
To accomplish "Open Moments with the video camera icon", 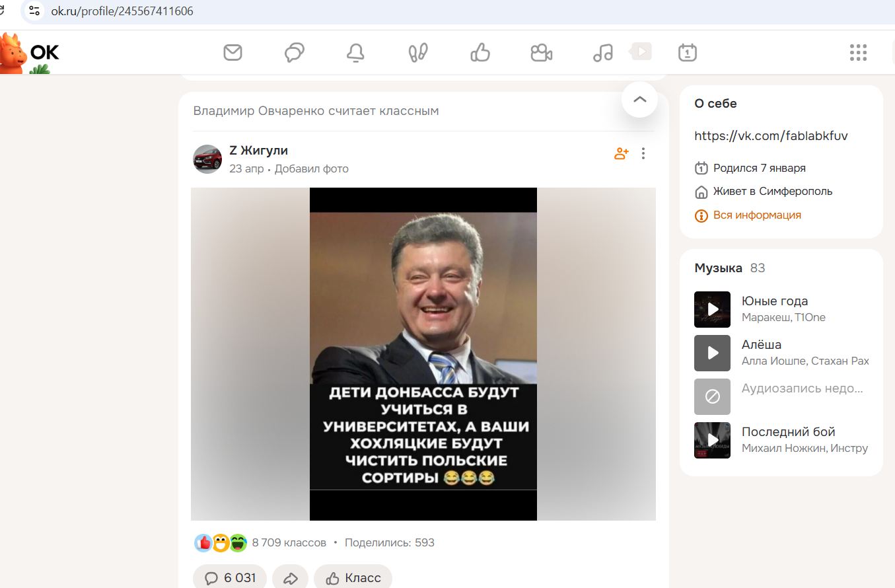I will click(x=541, y=52).
